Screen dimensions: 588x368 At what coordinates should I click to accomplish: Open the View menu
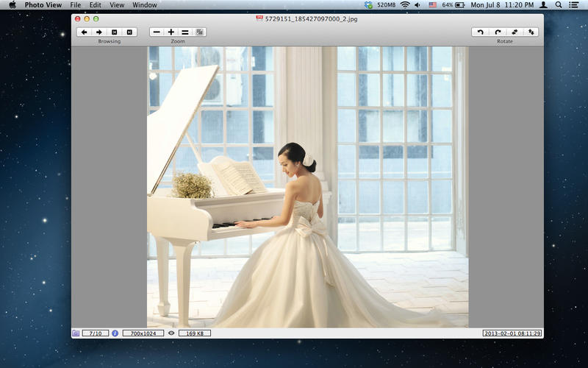click(117, 5)
